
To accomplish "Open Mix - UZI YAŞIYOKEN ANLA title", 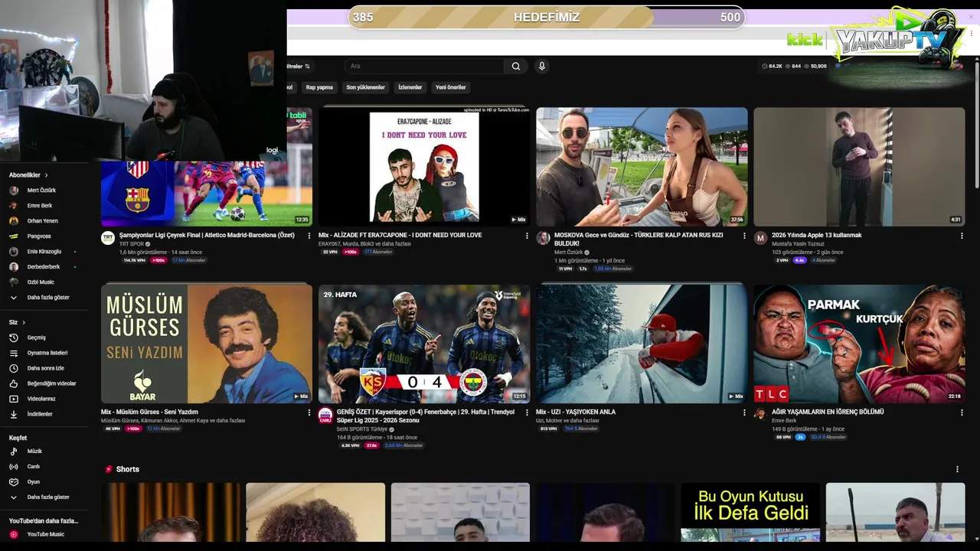I will click(576, 412).
